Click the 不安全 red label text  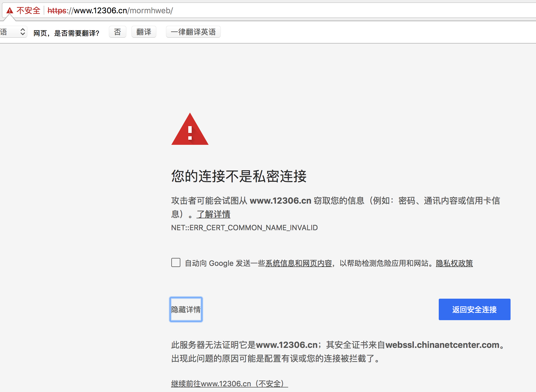[28, 10]
